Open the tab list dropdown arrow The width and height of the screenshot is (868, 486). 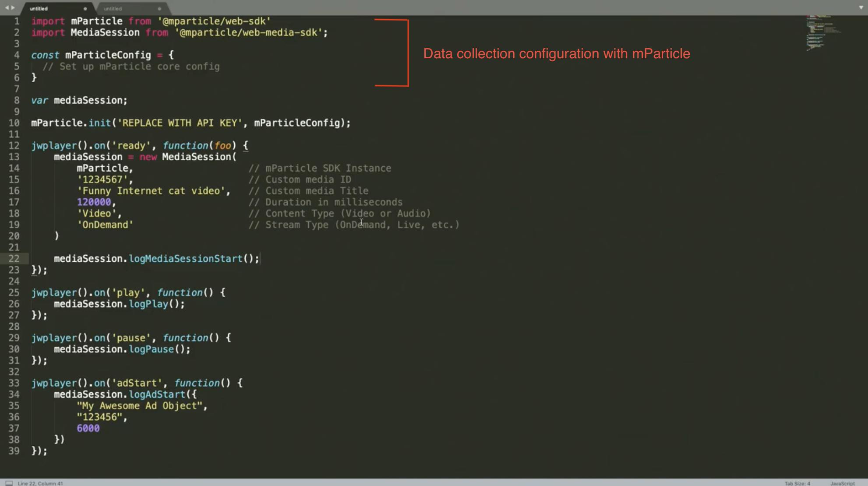pos(861,7)
